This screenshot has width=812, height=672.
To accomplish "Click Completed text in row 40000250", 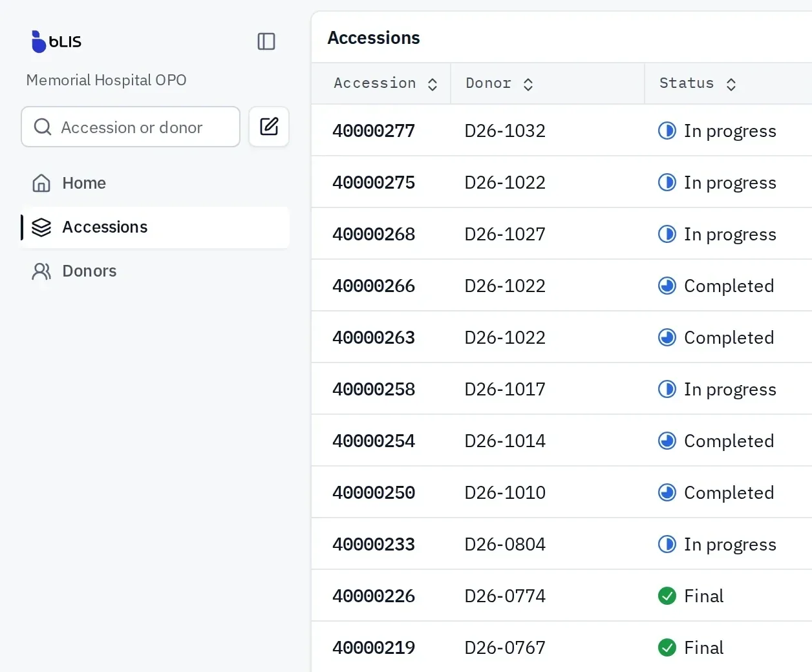I will (729, 493).
